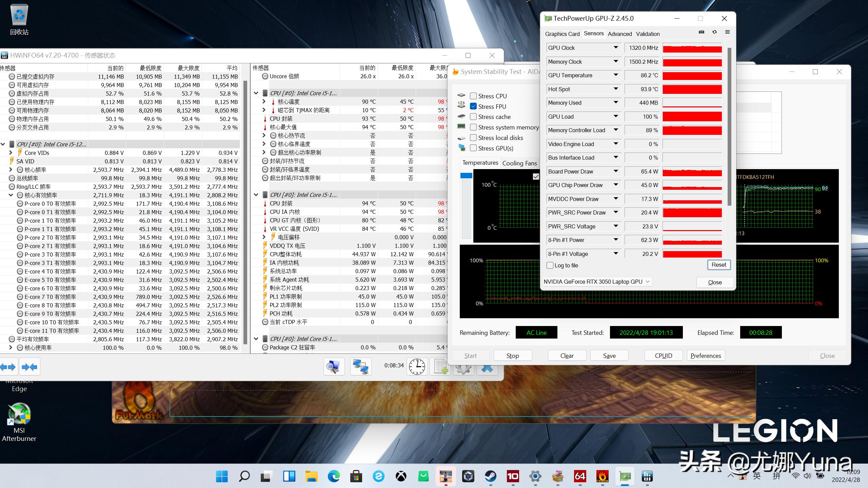This screenshot has width=868, height=488.
Task: Click the HWiNFO expand arrows icon
Action: [8, 367]
